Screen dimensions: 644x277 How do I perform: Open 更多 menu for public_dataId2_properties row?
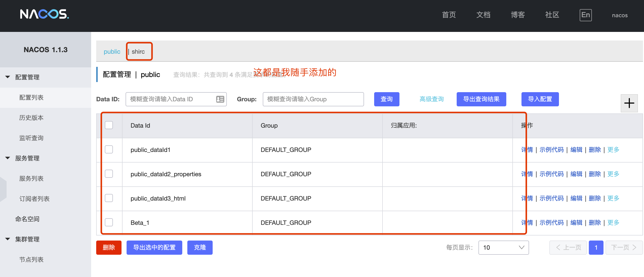click(613, 174)
